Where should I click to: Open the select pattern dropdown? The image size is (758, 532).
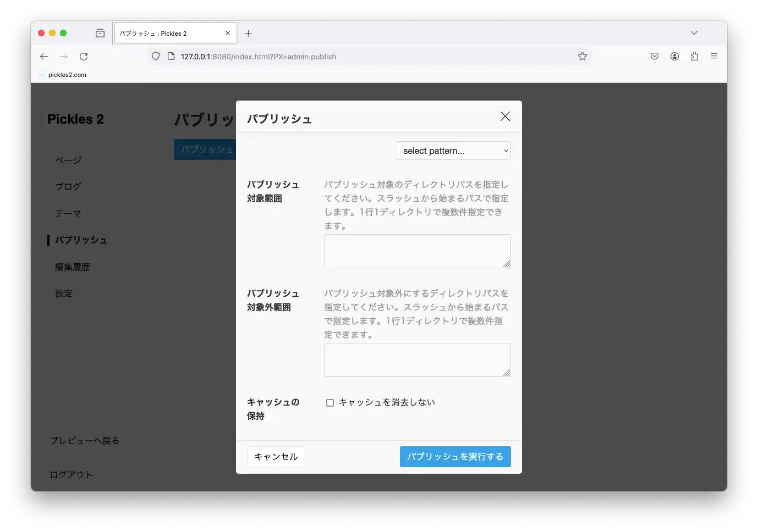[453, 151]
